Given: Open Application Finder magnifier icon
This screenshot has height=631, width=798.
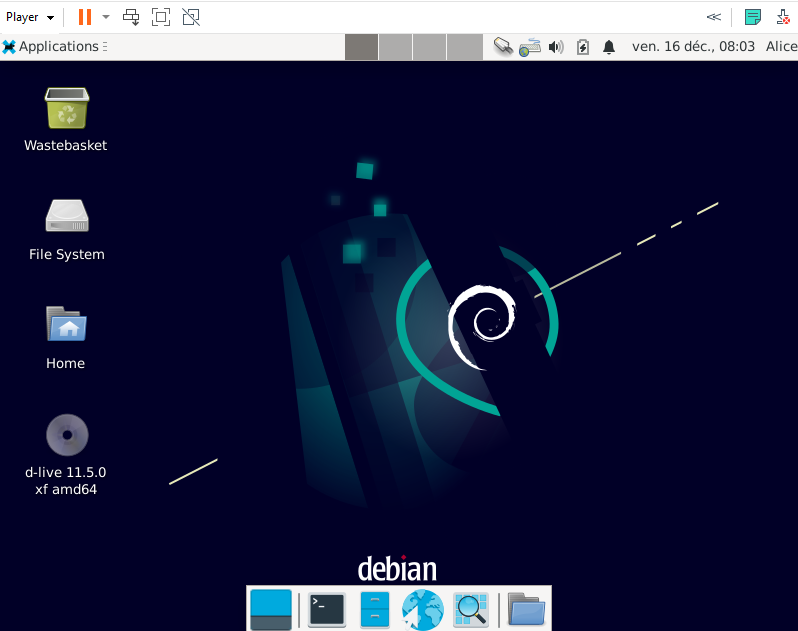Looking at the screenshot, I should click(470, 608).
